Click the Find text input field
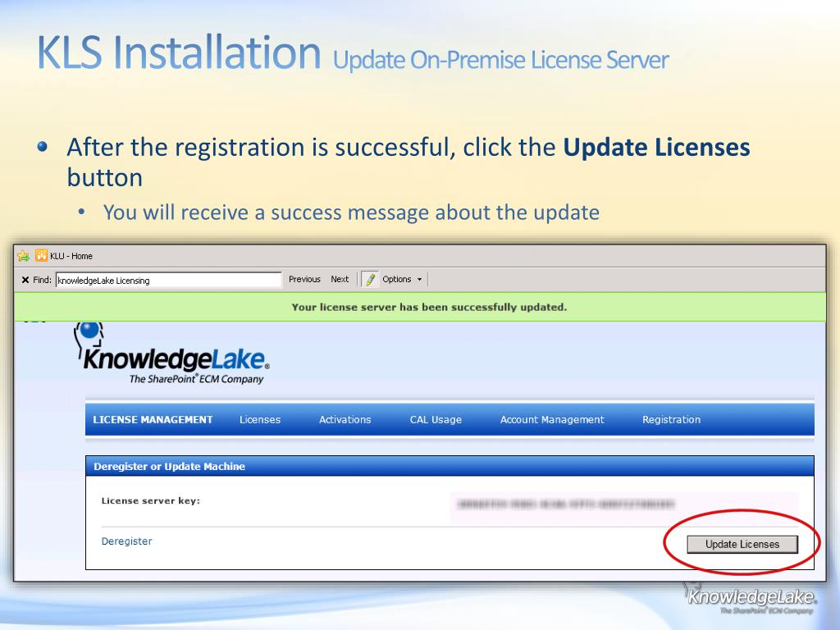 [168, 280]
